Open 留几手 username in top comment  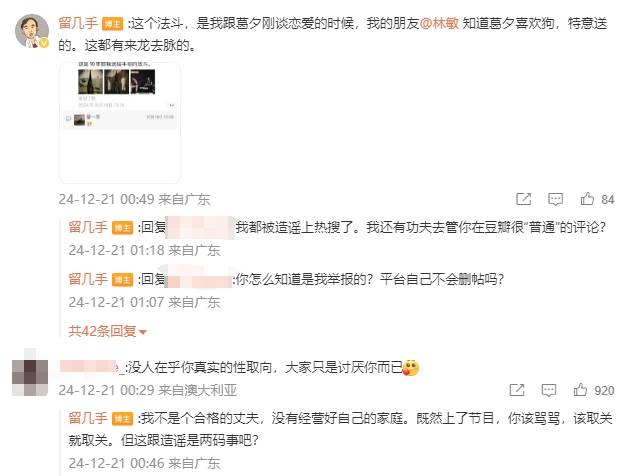click(x=78, y=23)
